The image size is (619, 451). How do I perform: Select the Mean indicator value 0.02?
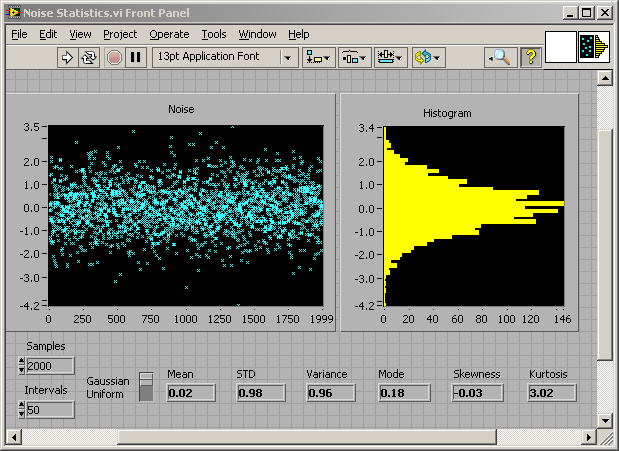tap(191, 393)
